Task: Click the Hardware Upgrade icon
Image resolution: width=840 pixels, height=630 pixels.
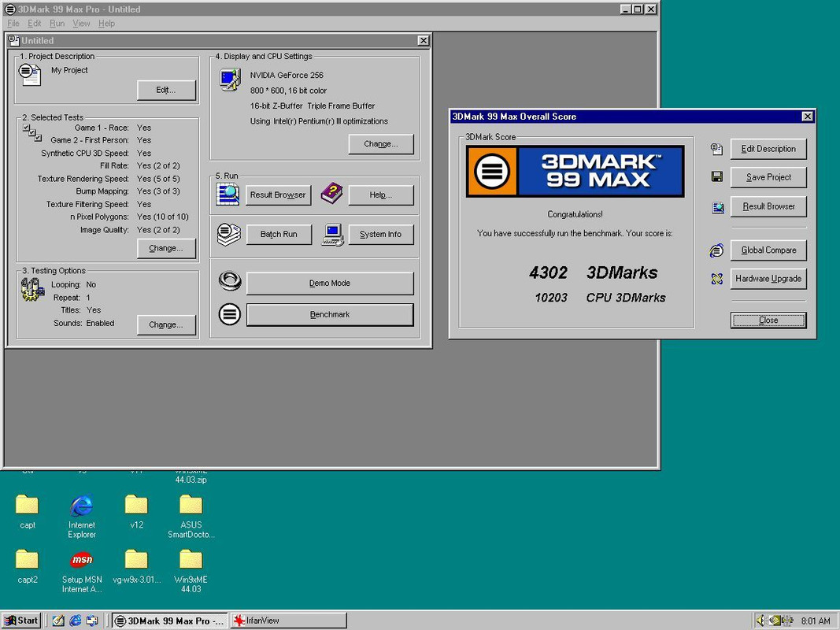Action: coord(716,279)
